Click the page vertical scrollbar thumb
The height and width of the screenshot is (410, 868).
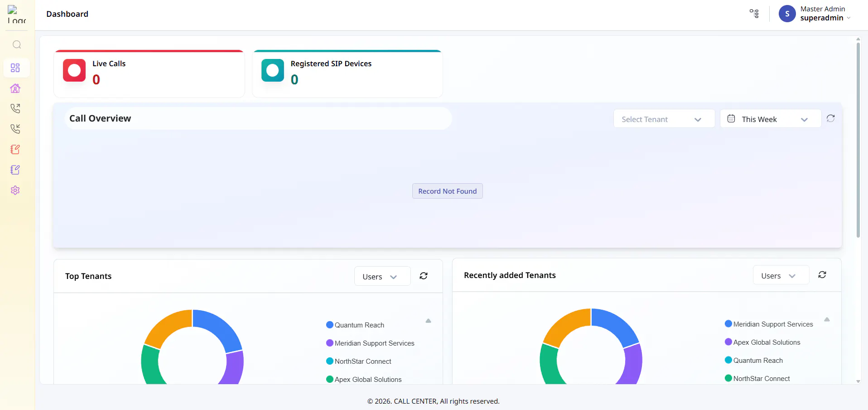pyautogui.click(x=858, y=140)
